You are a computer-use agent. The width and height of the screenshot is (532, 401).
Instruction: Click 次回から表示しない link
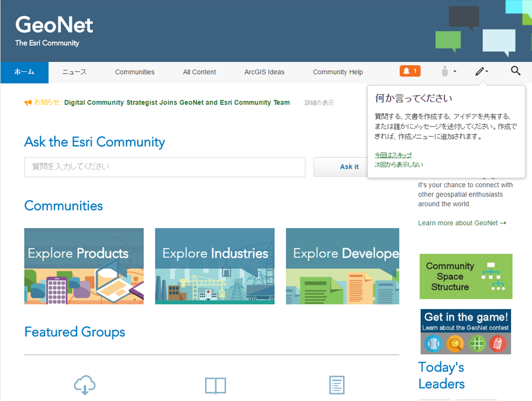(398, 164)
